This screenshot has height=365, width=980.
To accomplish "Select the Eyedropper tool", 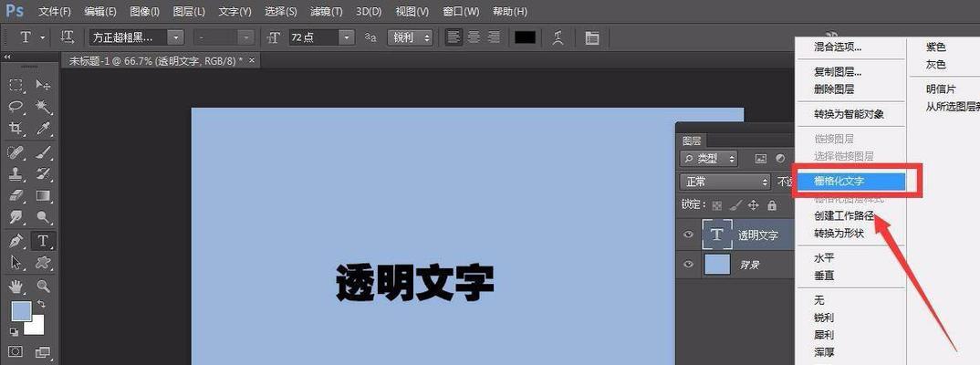I will click(43, 128).
